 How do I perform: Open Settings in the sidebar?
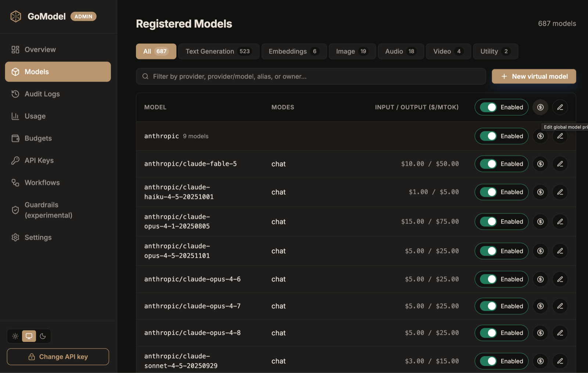coord(58,237)
